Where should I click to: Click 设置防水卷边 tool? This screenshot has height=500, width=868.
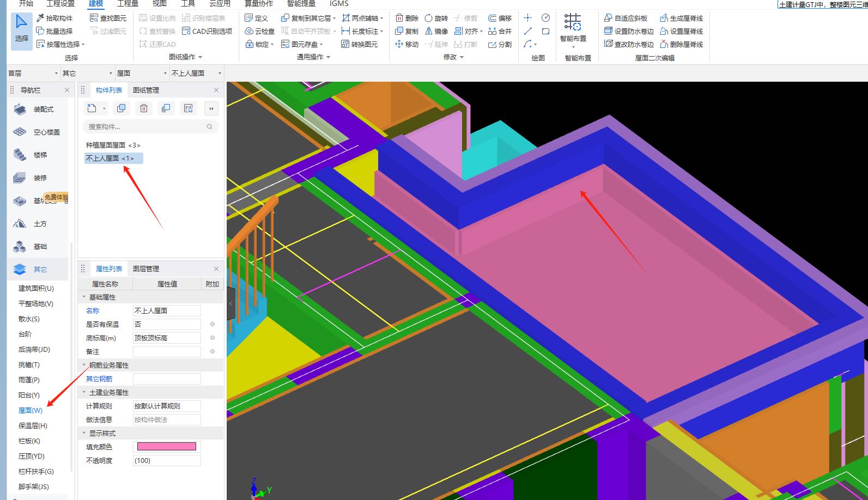[629, 31]
